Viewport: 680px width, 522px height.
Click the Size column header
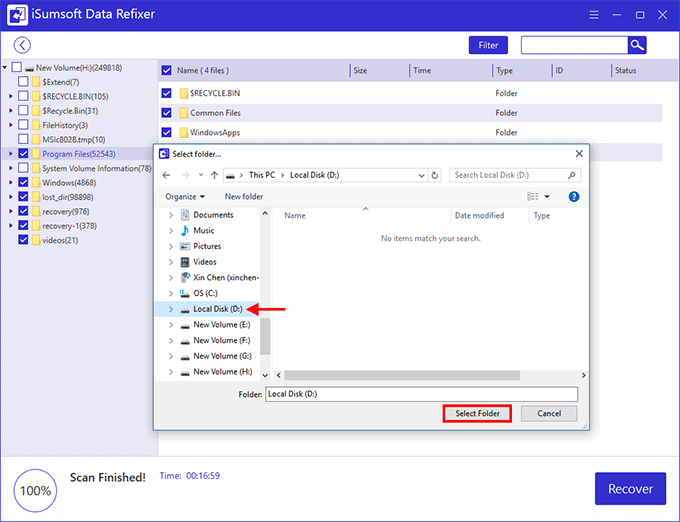coord(360,70)
